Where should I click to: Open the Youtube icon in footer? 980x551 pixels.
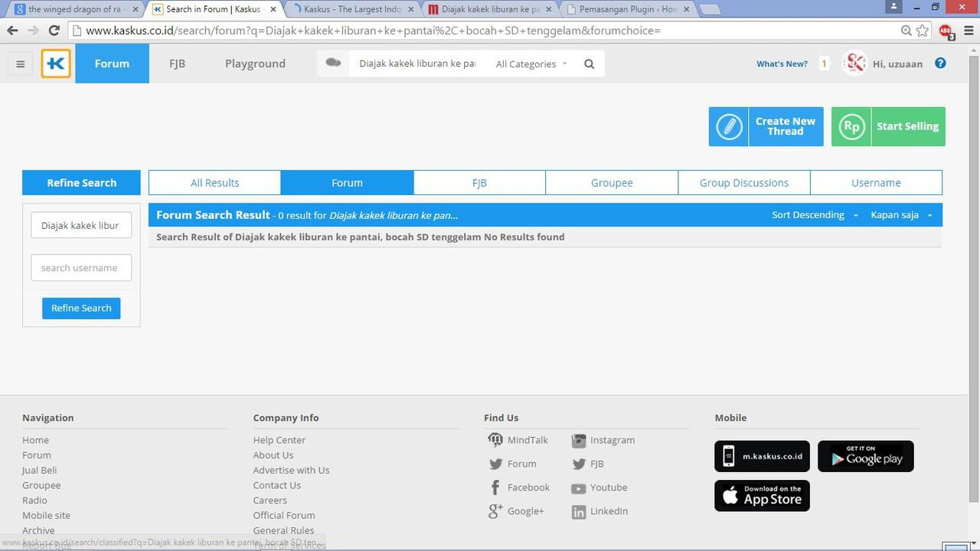[x=578, y=488]
